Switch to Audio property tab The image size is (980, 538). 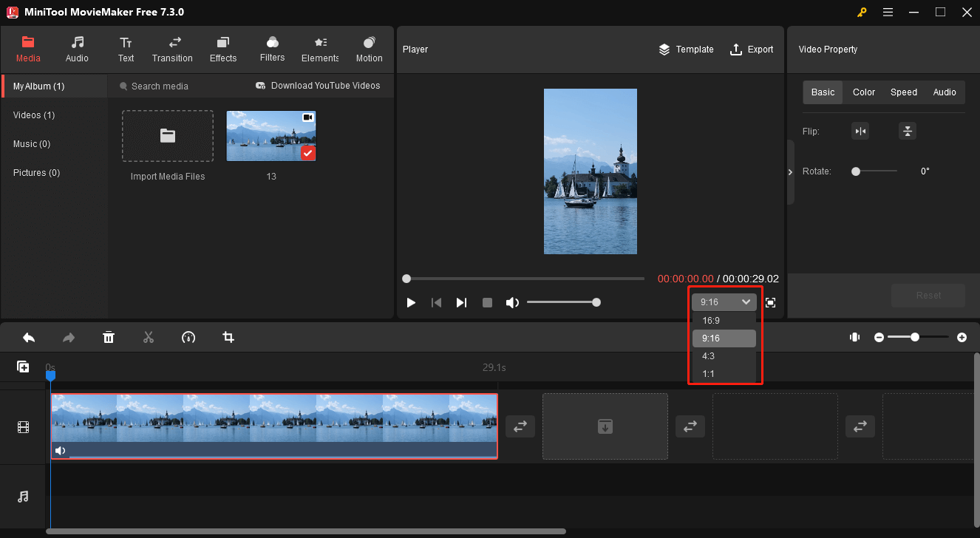click(944, 92)
